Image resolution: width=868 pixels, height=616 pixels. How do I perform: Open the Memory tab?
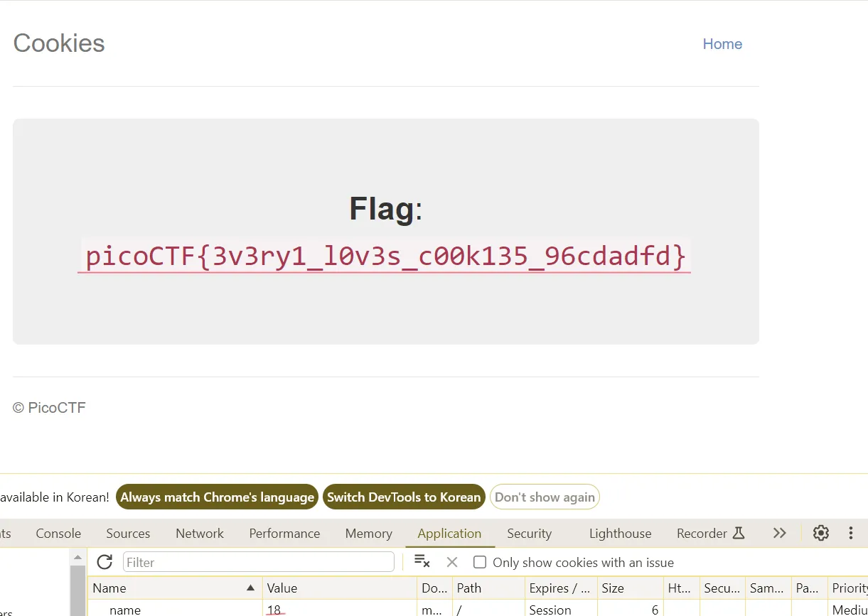point(368,533)
